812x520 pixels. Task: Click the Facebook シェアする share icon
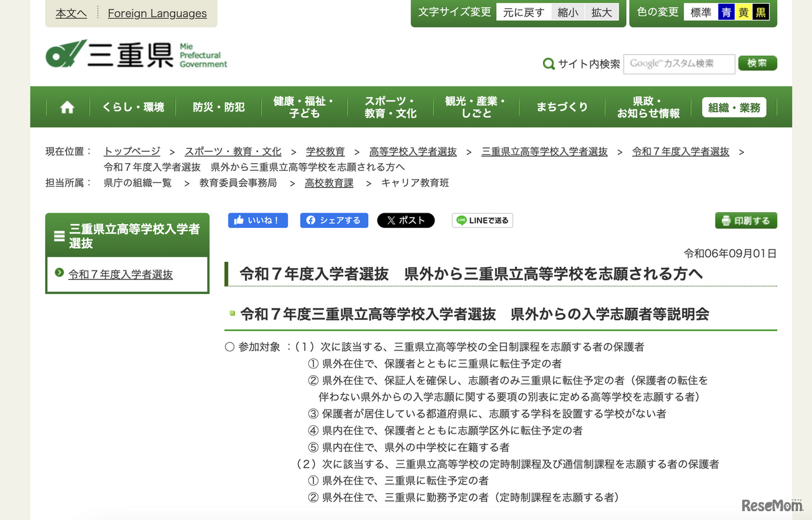pyautogui.click(x=310, y=220)
